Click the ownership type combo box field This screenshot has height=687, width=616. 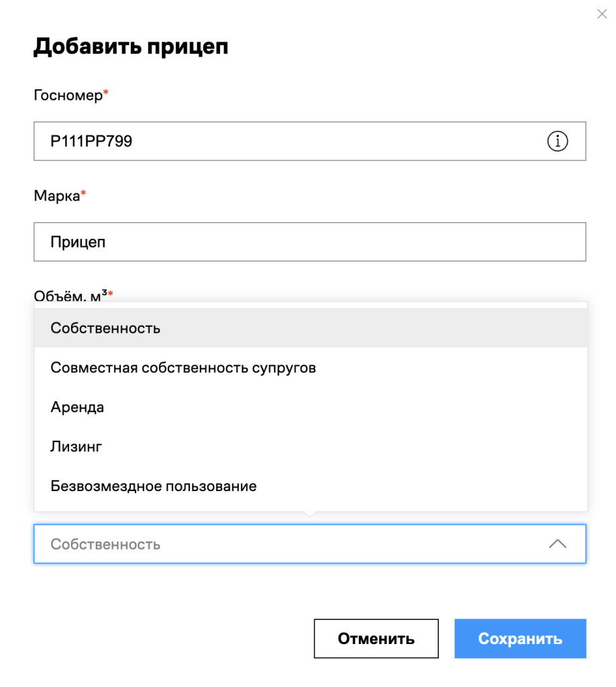[x=310, y=543]
